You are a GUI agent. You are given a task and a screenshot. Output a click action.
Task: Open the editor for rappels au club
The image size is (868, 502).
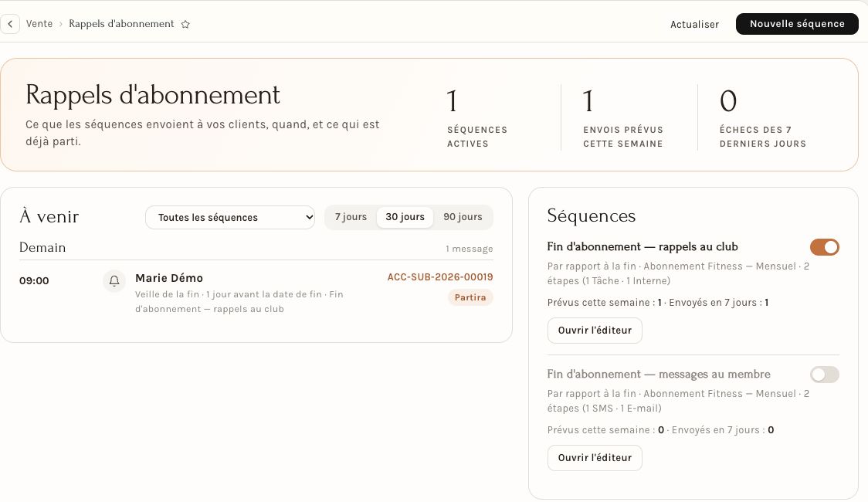[x=595, y=331]
